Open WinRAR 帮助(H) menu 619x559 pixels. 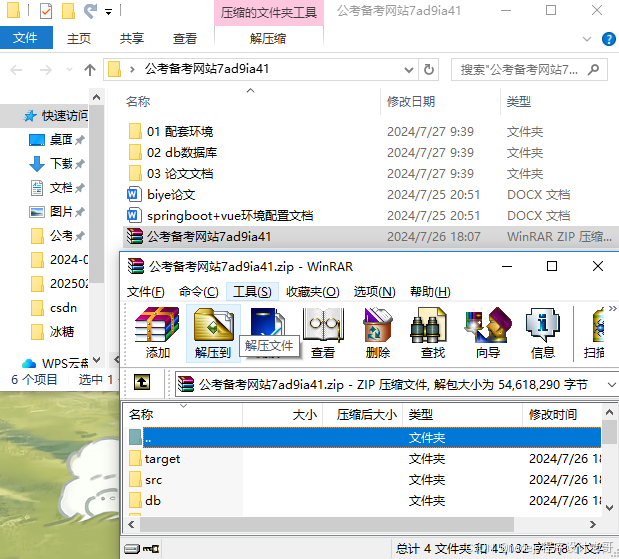pos(430,292)
